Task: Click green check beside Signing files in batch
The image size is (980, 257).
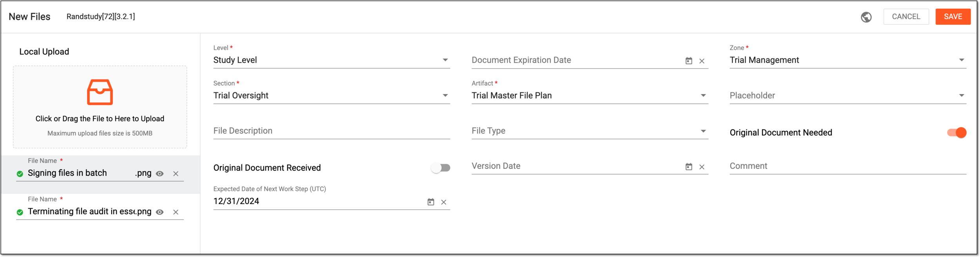Action: coord(20,174)
